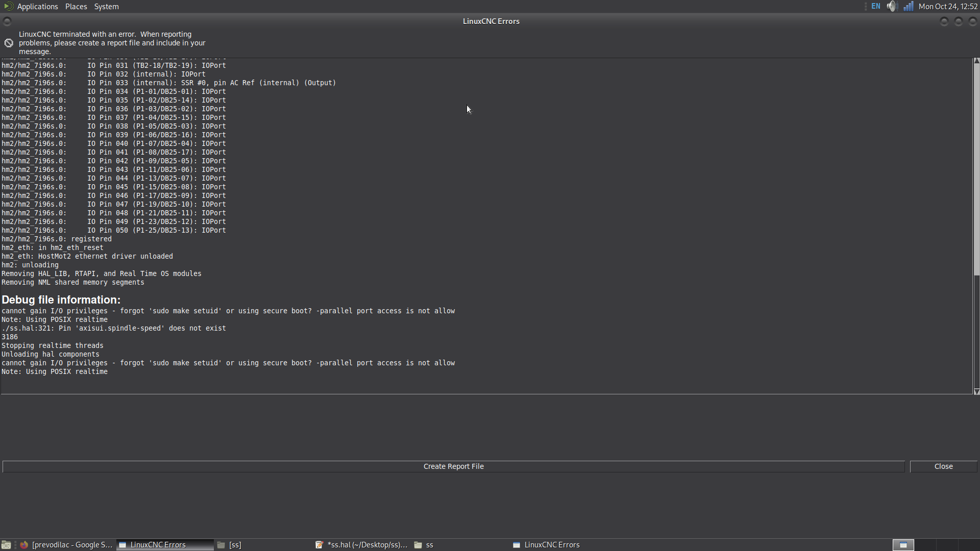Open the Applications menu

click(x=37, y=7)
